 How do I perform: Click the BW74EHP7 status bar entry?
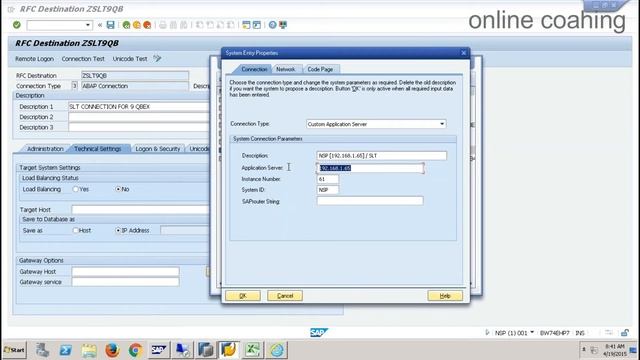tap(554, 333)
